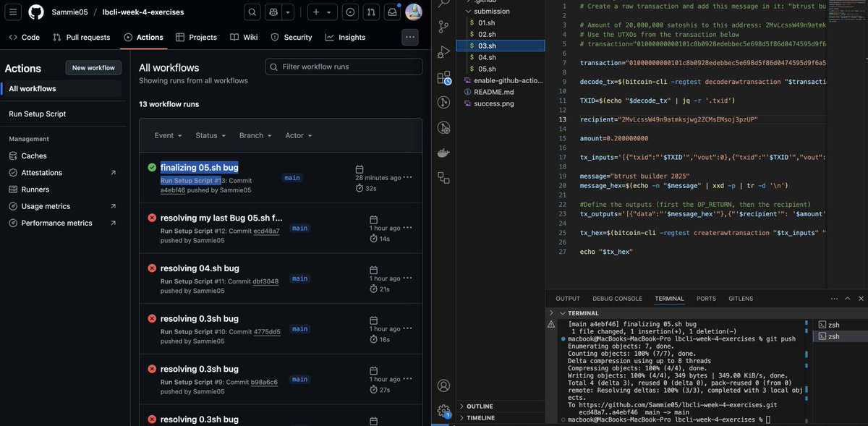The height and width of the screenshot is (426, 868).
Task: Switch to the DEBUG CONSOLE panel tab
Action: coord(617,299)
